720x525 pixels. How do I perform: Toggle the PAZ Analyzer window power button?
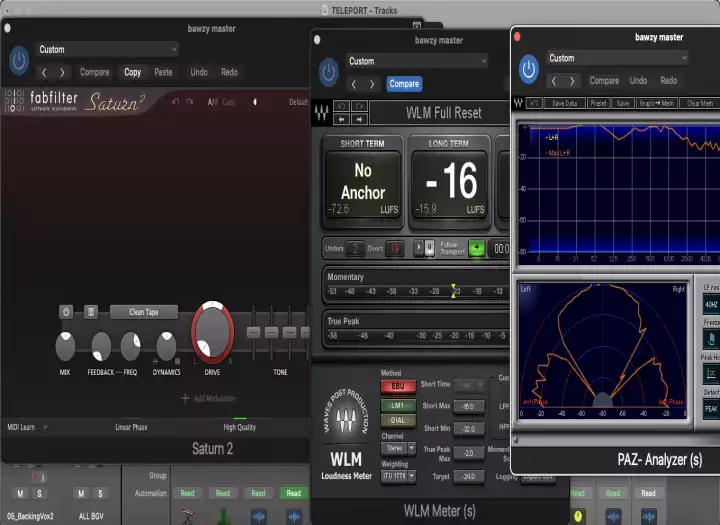click(x=529, y=69)
